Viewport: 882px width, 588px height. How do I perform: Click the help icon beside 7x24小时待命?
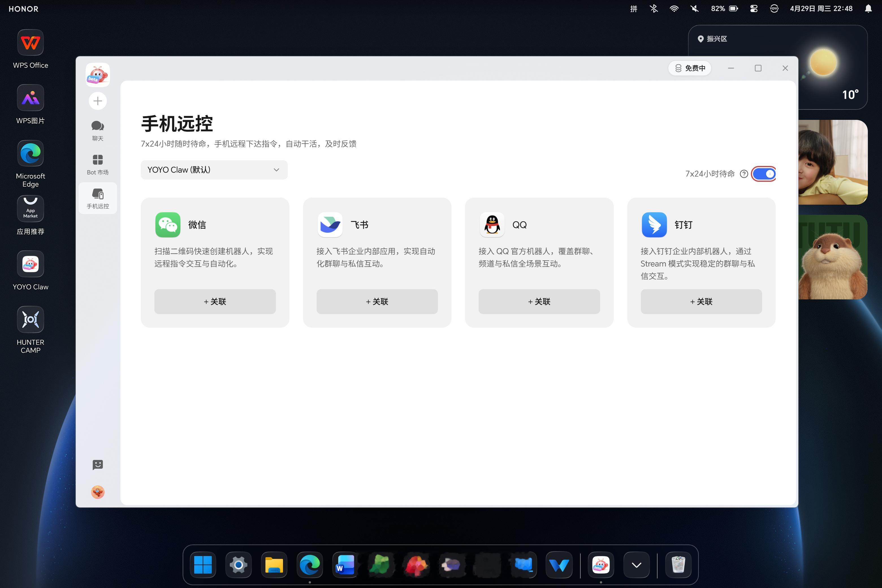point(744,174)
